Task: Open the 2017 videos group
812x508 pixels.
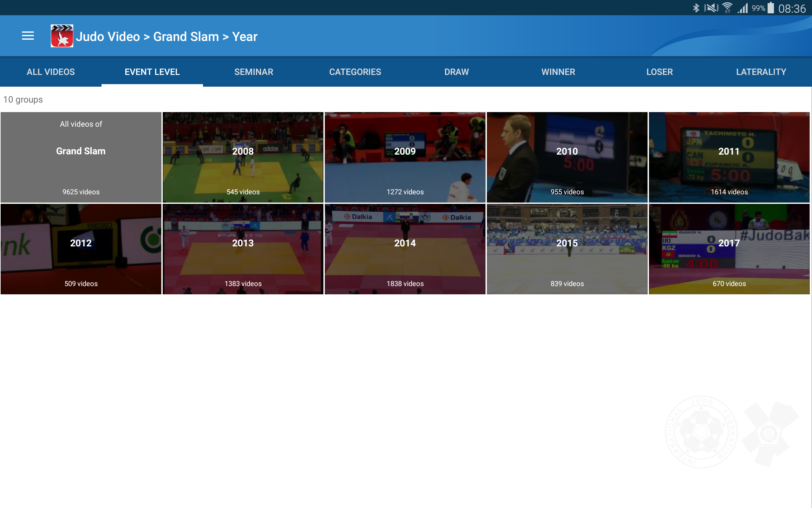Action: coord(729,249)
